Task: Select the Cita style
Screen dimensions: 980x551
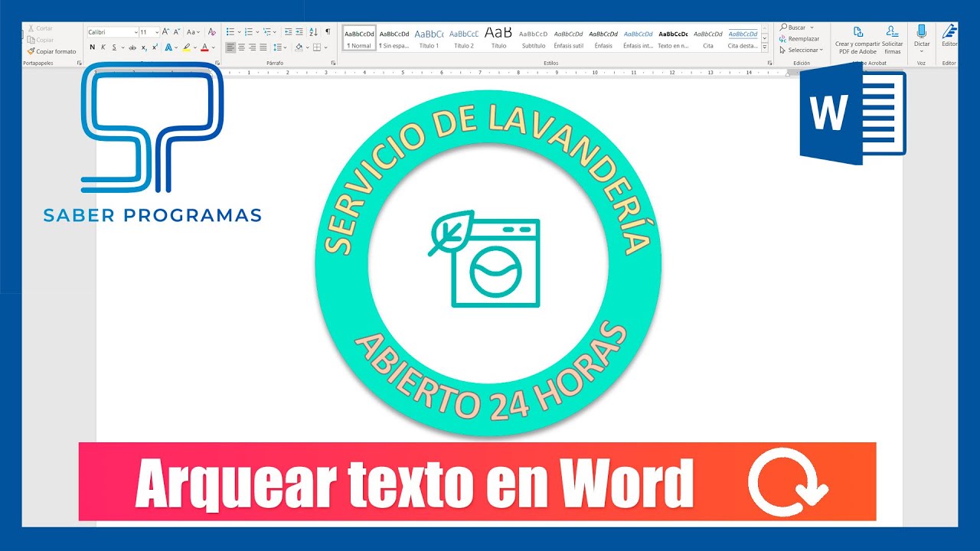Action: (708, 40)
